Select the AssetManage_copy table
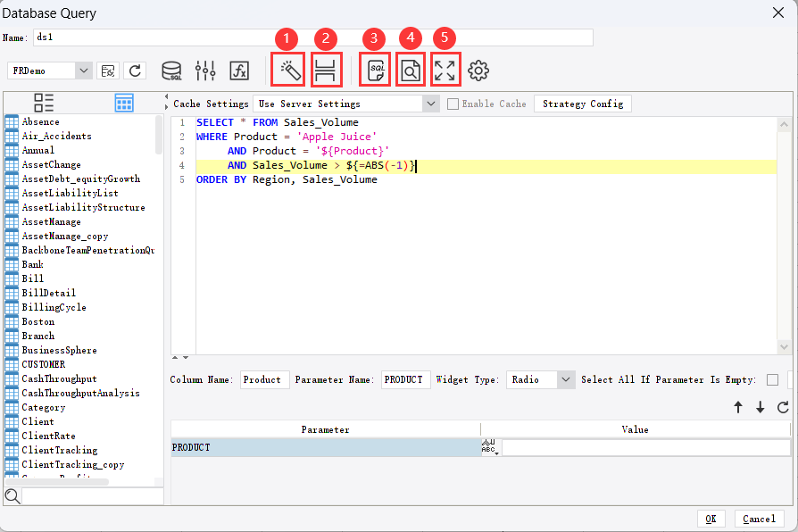The height and width of the screenshot is (532, 798). (64, 236)
